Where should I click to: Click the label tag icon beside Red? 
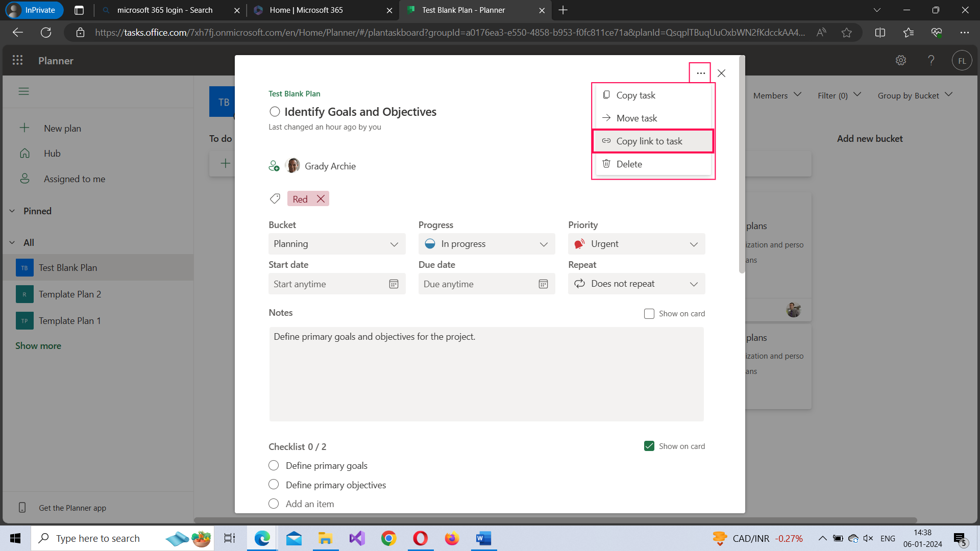pyautogui.click(x=275, y=198)
